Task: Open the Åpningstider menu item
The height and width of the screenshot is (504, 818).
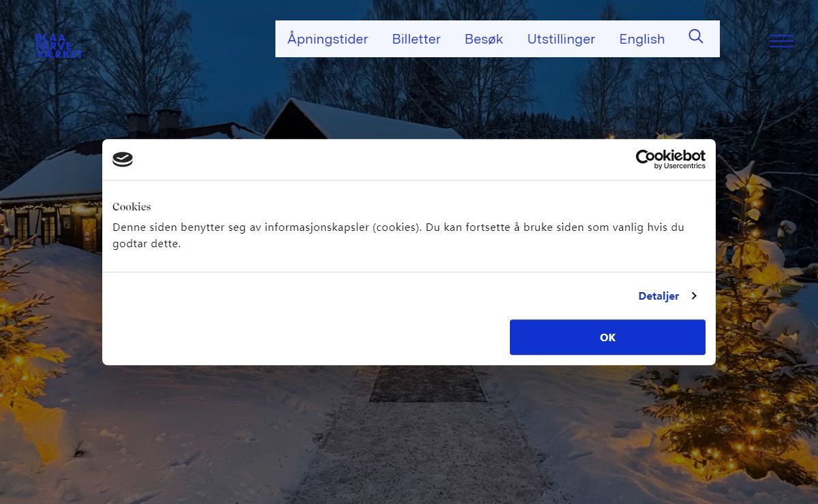Action: [x=328, y=39]
